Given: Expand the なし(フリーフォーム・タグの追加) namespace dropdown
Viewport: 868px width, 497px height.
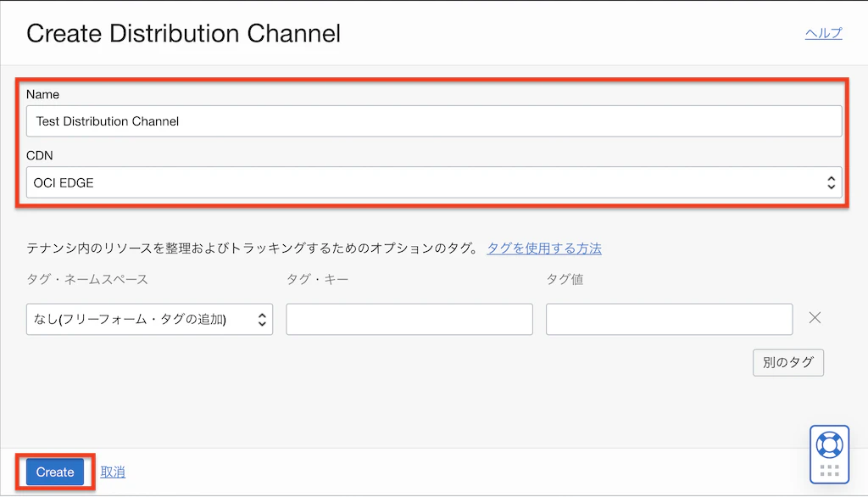Looking at the screenshot, I should (149, 319).
